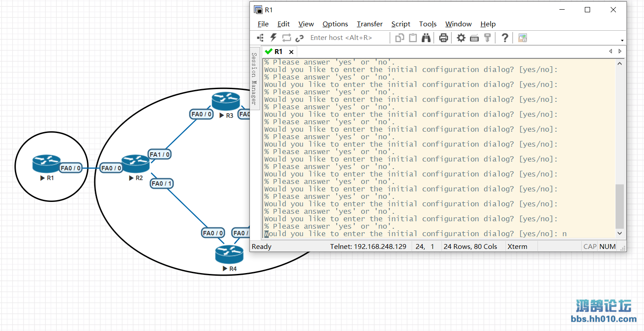Click last terminal line ending with n
This screenshot has height=331, width=644.
(x=416, y=234)
